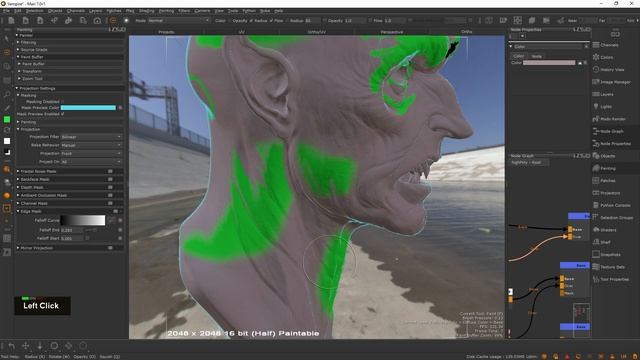The image size is (640, 360).
Task: Open the paint Mode Normal dropdown
Action: tap(178, 20)
